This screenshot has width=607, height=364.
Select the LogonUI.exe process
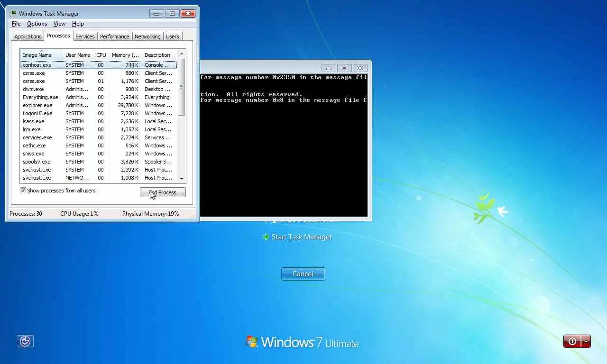point(99,113)
